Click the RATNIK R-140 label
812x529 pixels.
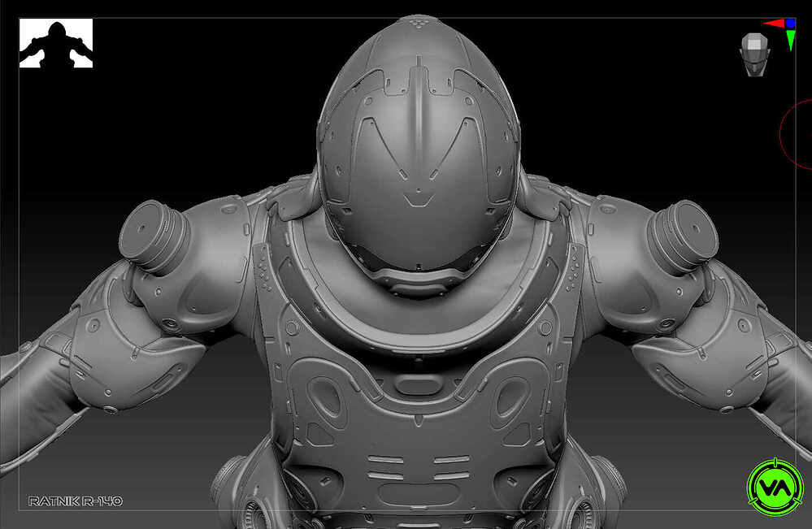(76, 501)
